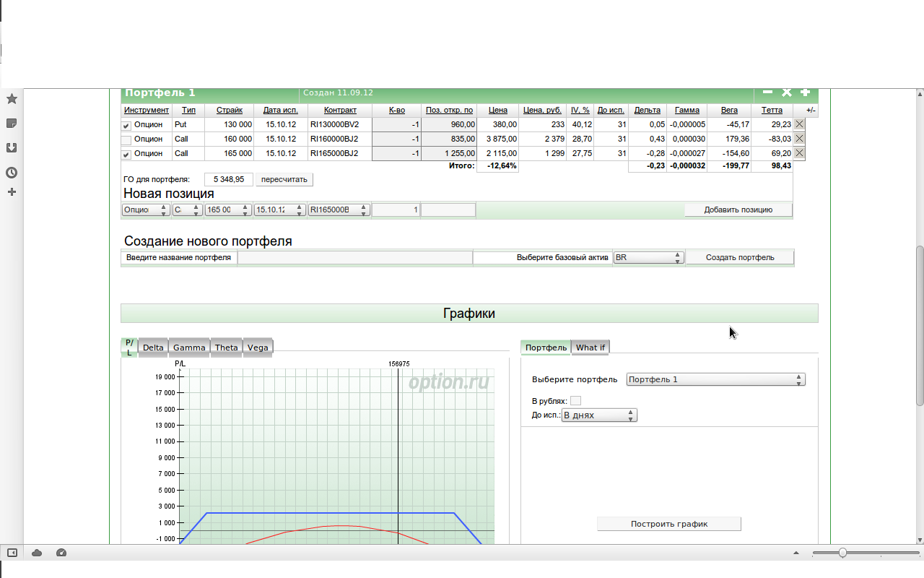The height and width of the screenshot is (578, 924).
Task: Sort by 'Дельта' column header
Action: pos(648,110)
